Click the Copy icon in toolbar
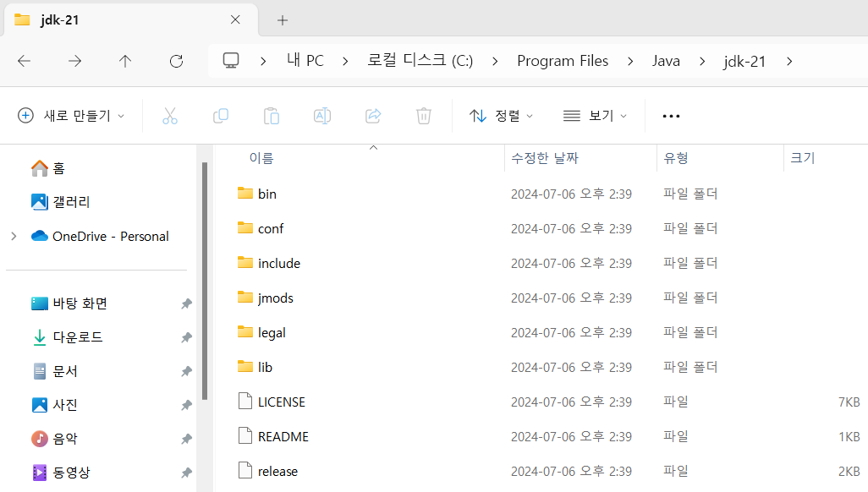 221,116
